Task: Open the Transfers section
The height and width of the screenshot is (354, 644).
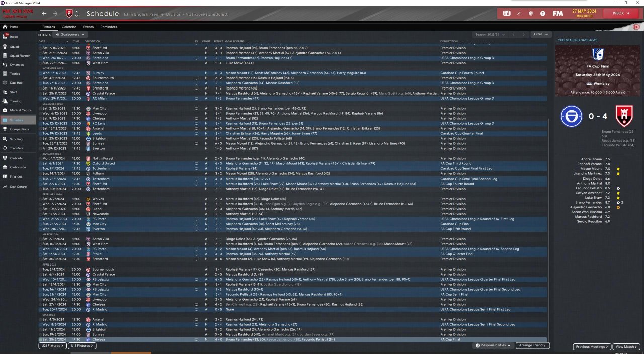Action: 16,148
